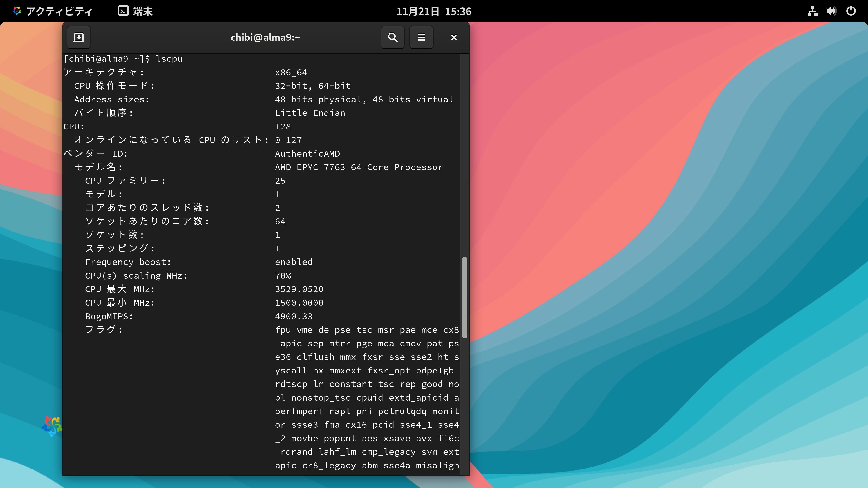Click the chibi@alma9 title bar
Screen dimensions: 868x488
[265, 37]
